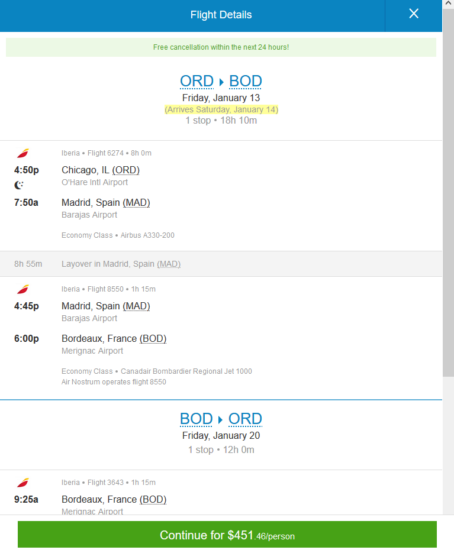Click the Iberia logo for flight 3643
The image size is (454, 550).
click(23, 483)
